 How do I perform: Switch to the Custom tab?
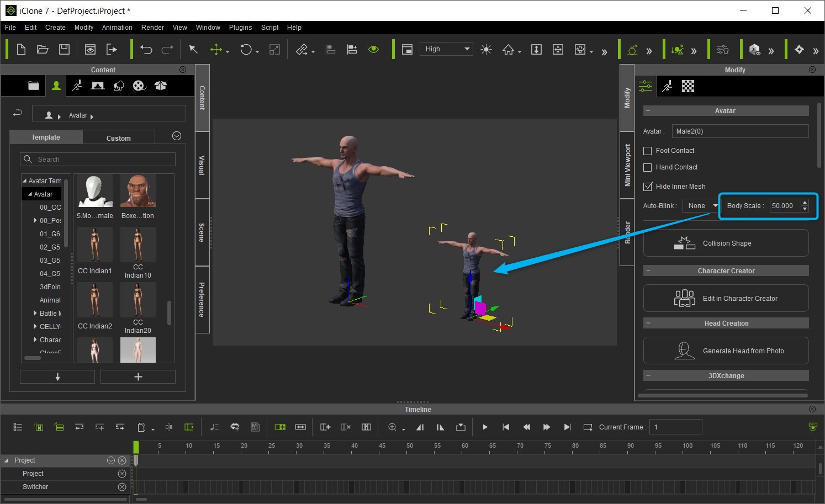coord(119,138)
